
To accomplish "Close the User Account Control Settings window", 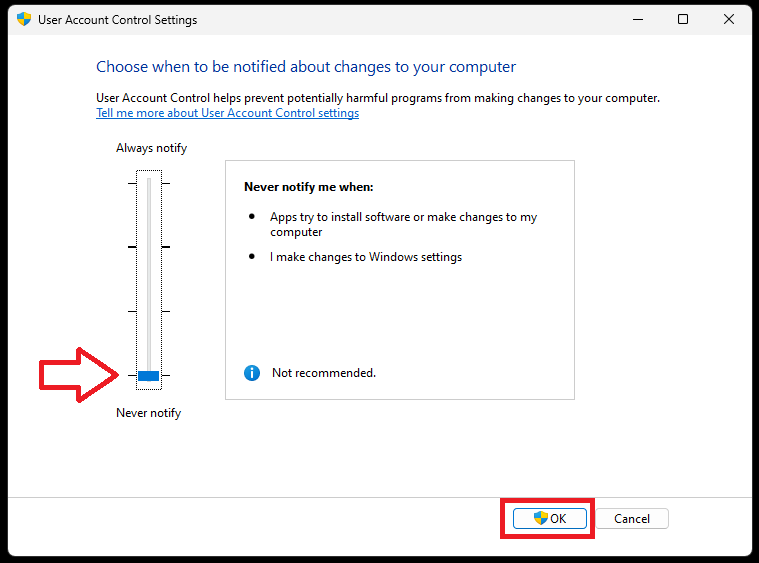I will [729, 19].
